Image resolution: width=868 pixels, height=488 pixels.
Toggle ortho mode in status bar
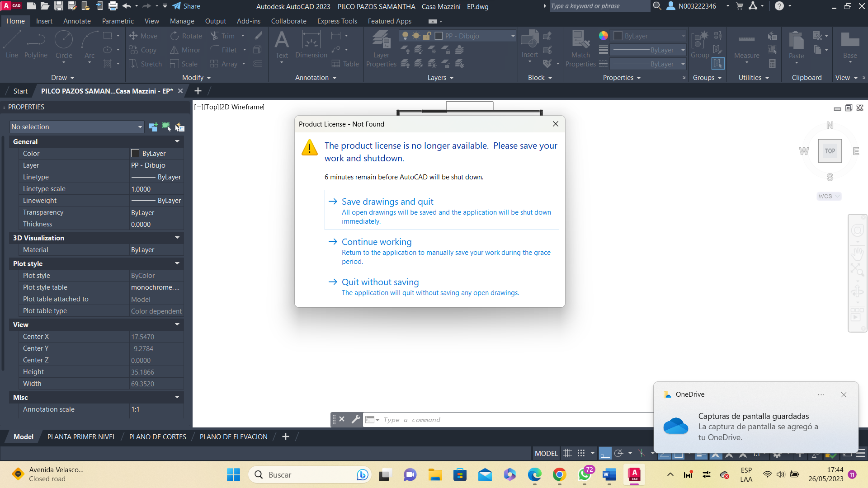tap(605, 453)
